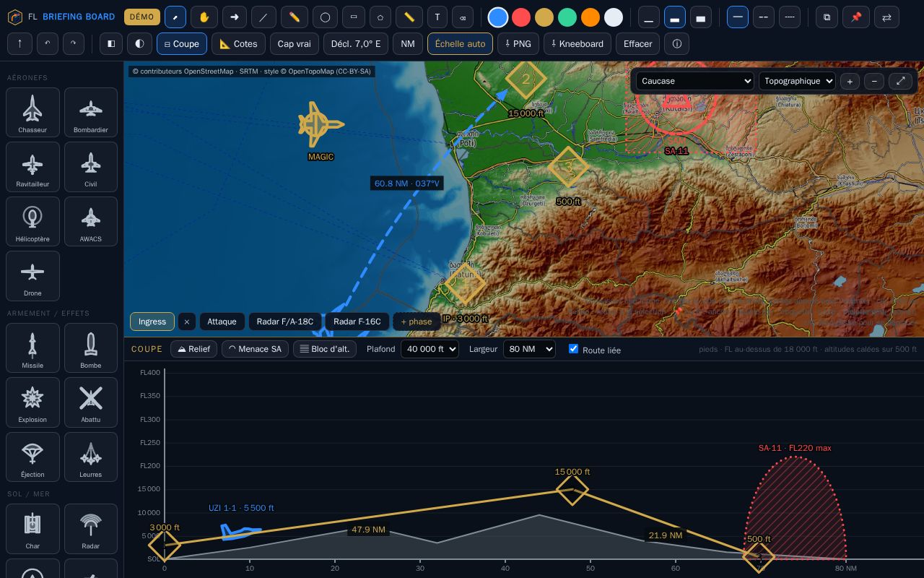
Task: Pick the Abattu symbol
Action: (x=91, y=402)
